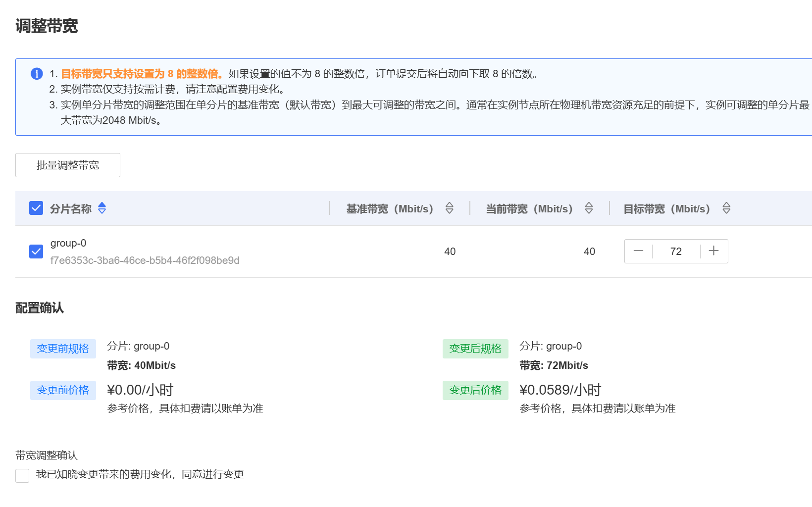The height and width of the screenshot is (507, 812).
Task: Click the 变更前价格 blue tag
Action: click(x=63, y=390)
